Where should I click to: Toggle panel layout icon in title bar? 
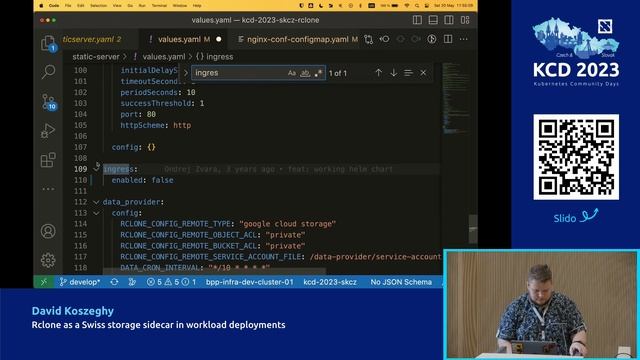click(x=433, y=20)
